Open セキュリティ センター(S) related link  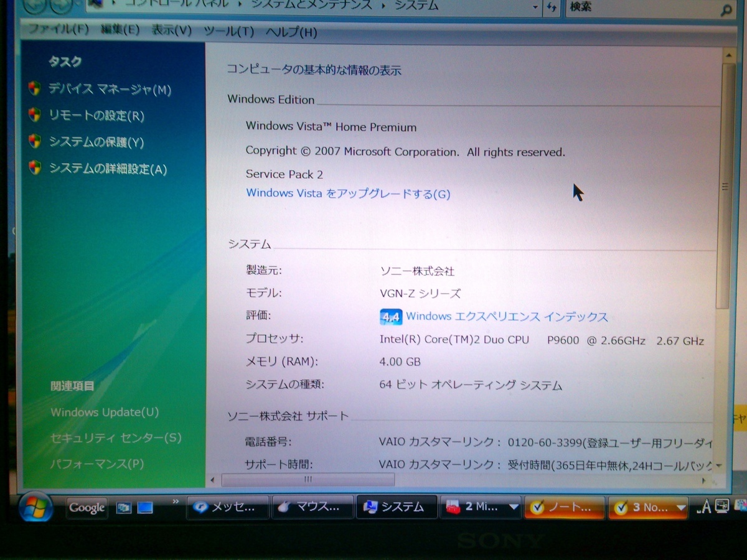[x=116, y=438]
